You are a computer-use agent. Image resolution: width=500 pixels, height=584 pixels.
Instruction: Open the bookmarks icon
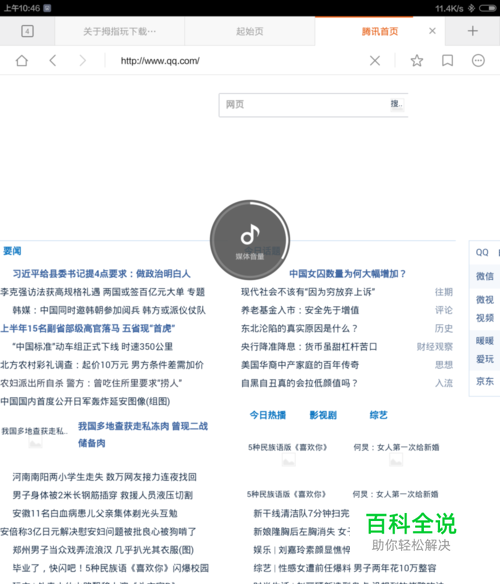pos(447,60)
